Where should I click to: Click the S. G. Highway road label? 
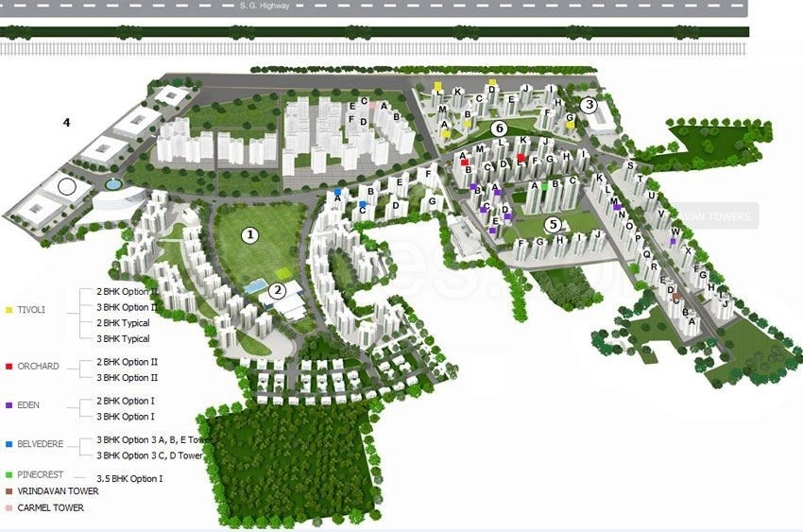point(265,6)
